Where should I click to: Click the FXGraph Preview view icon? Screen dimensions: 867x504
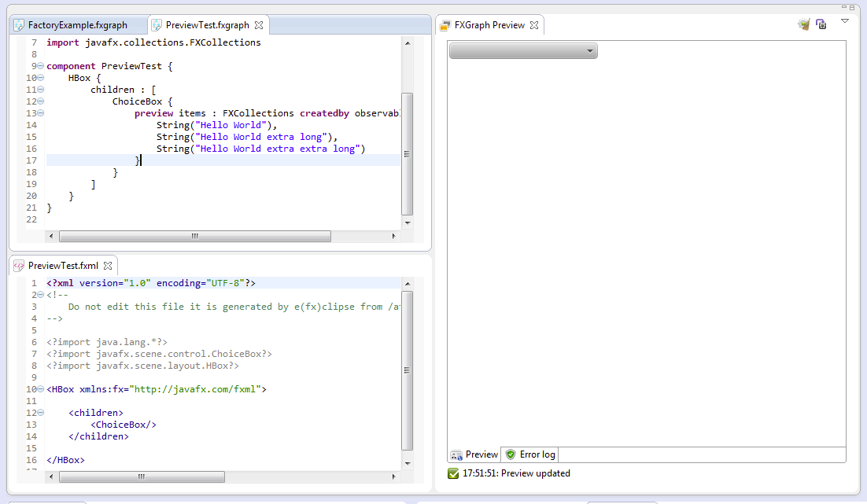point(445,25)
